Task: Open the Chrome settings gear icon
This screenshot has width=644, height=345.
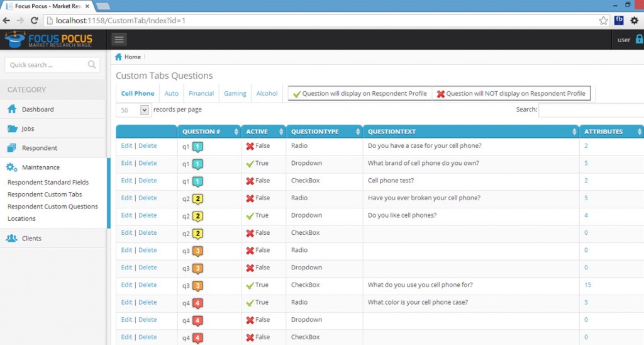Action: click(634, 20)
